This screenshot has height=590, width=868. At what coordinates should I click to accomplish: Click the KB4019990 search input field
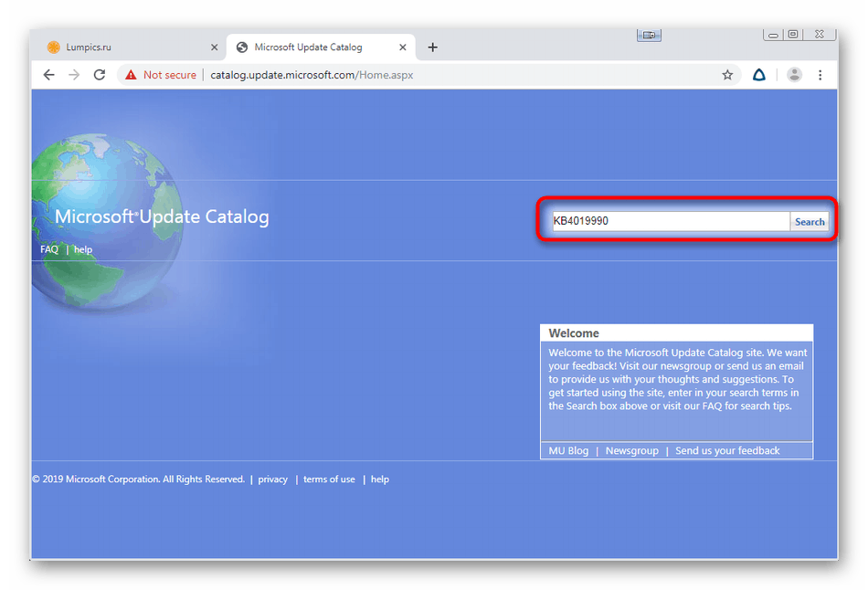click(671, 221)
